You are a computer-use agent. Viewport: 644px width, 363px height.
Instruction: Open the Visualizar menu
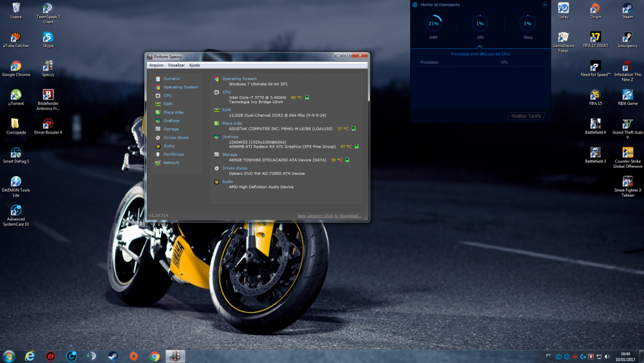(176, 65)
